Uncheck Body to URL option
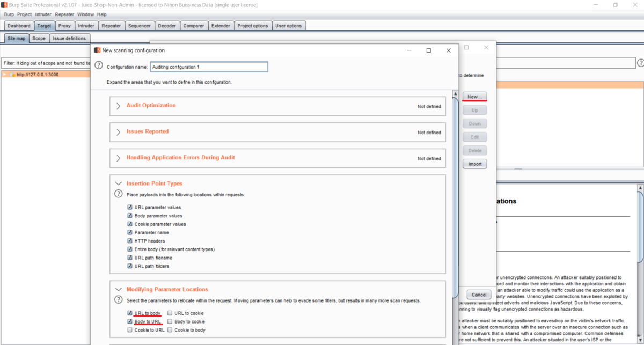Viewport: 644px width, 345px height. [130, 321]
